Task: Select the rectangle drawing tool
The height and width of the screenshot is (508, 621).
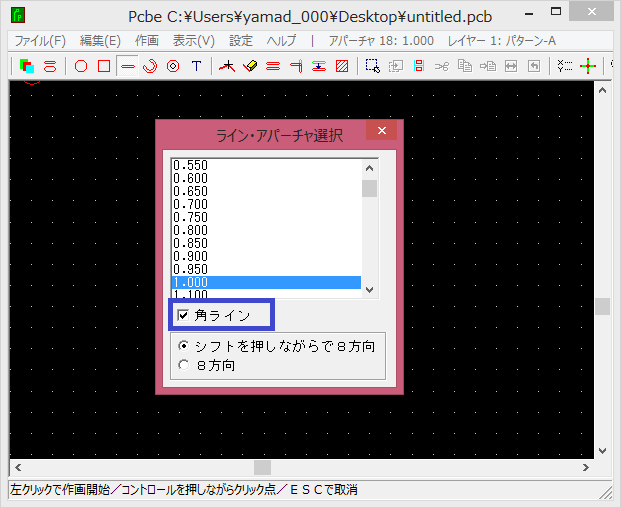Action: point(103,66)
